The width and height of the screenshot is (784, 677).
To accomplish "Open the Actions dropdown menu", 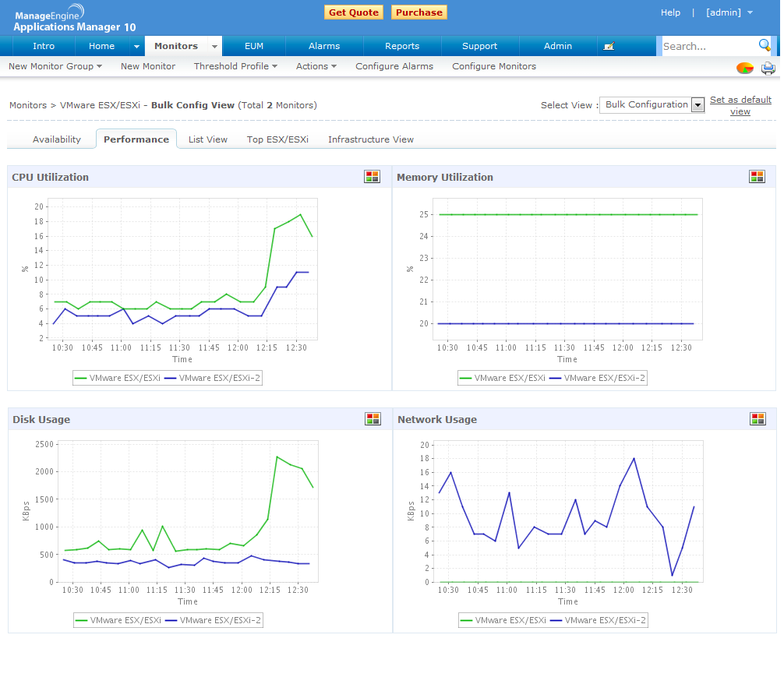I will (x=316, y=66).
